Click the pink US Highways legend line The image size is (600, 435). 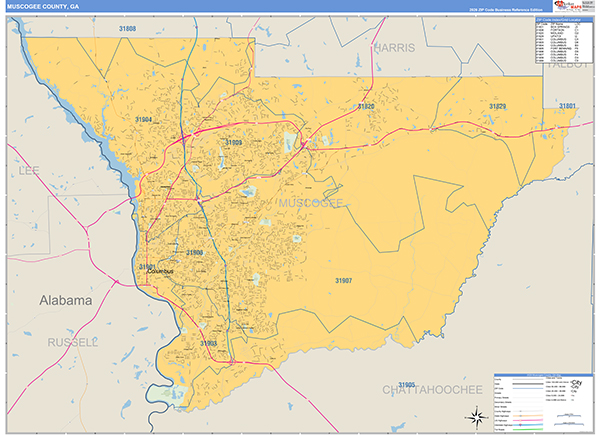click(528, 420)
